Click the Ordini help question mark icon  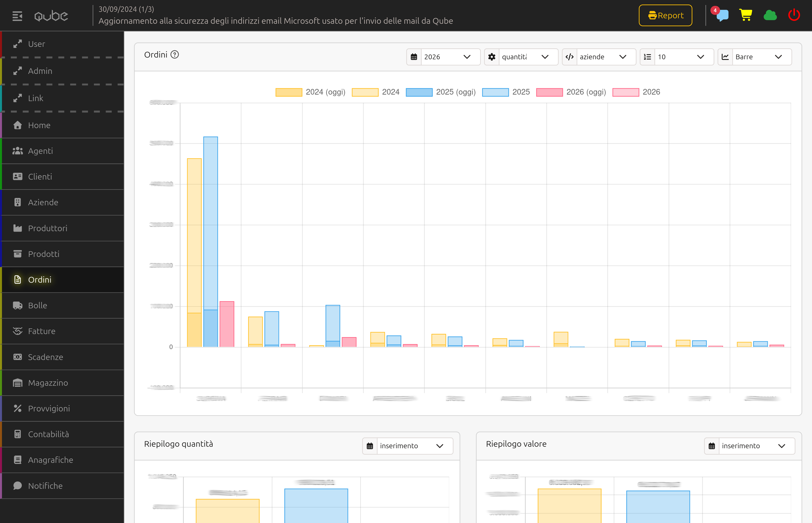(x=175, y=55)
